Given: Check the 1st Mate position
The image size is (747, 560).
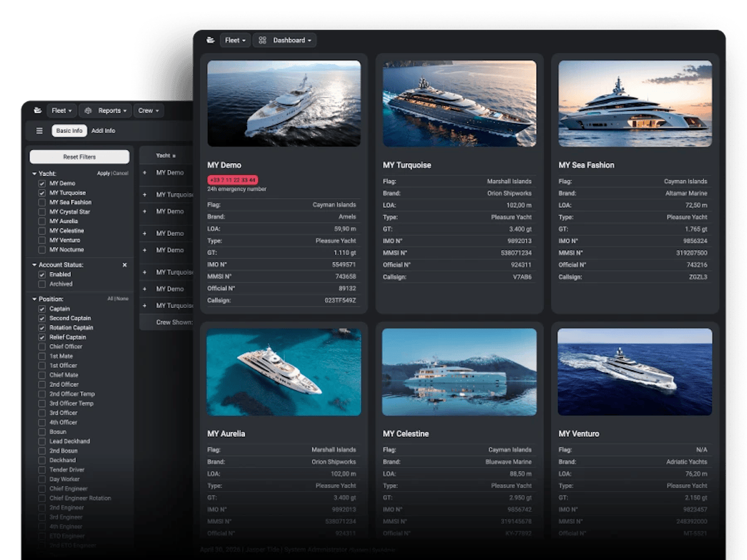Looking at the screenshot, I should tap(42, 356).
